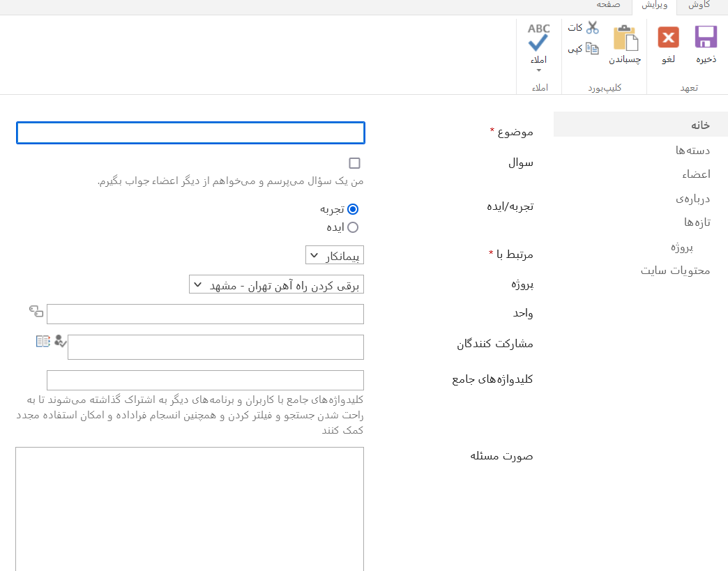The image size is (728, 571).
Task: Switch to the صفحه ribbon tab
Action: [x=608, y=5]
